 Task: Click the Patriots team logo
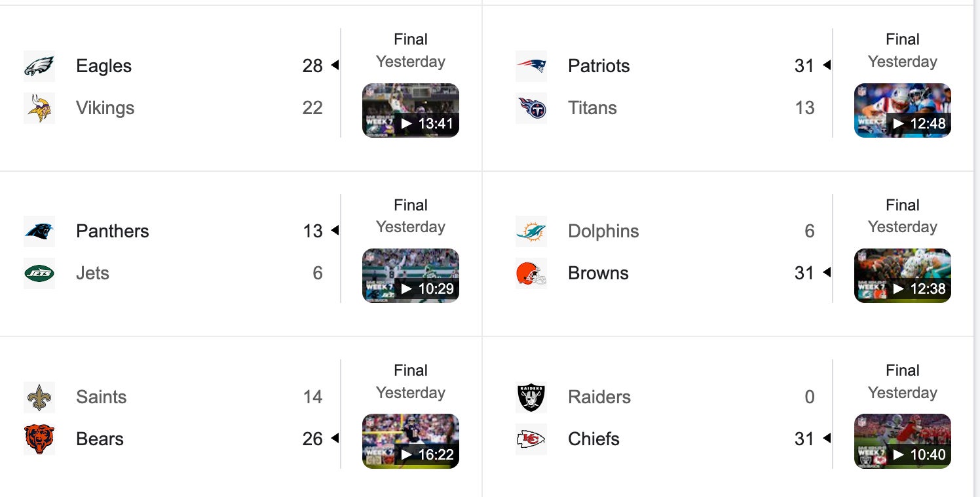(531, 66)
